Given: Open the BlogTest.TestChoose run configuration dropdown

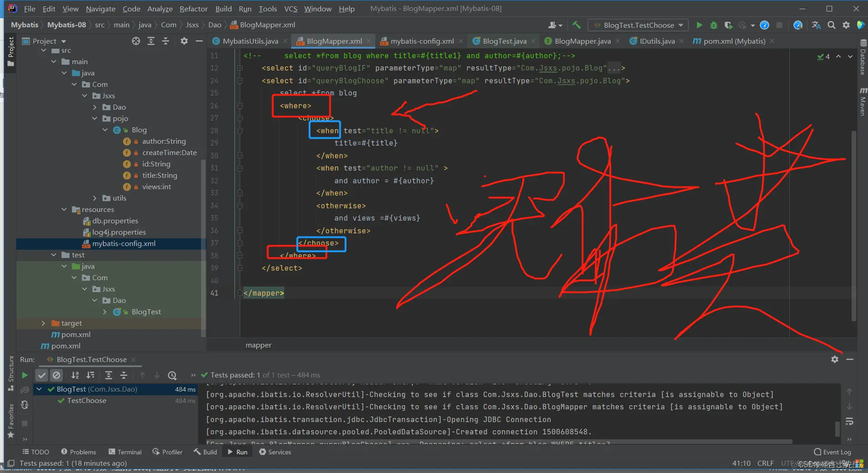Looking at the screenshot, I should click(x=638, y=25).
